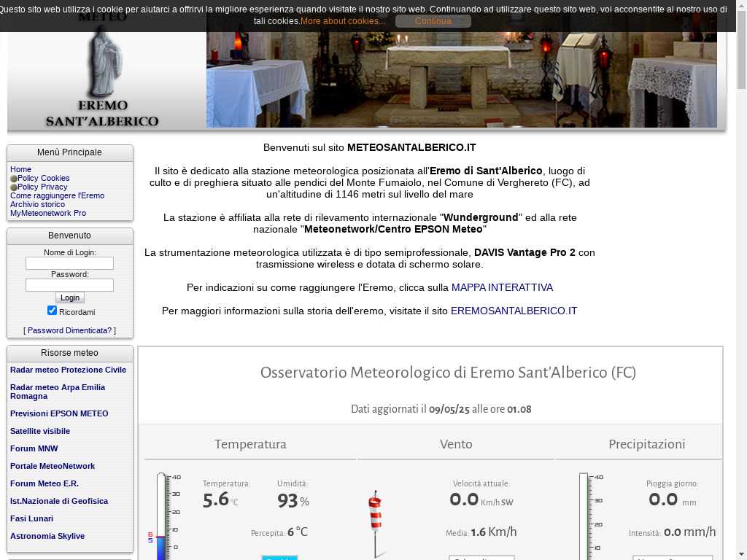This screenshot has height=560, width=747.
Task: Click the Temperatura section heading
Action: pos(250,444)
